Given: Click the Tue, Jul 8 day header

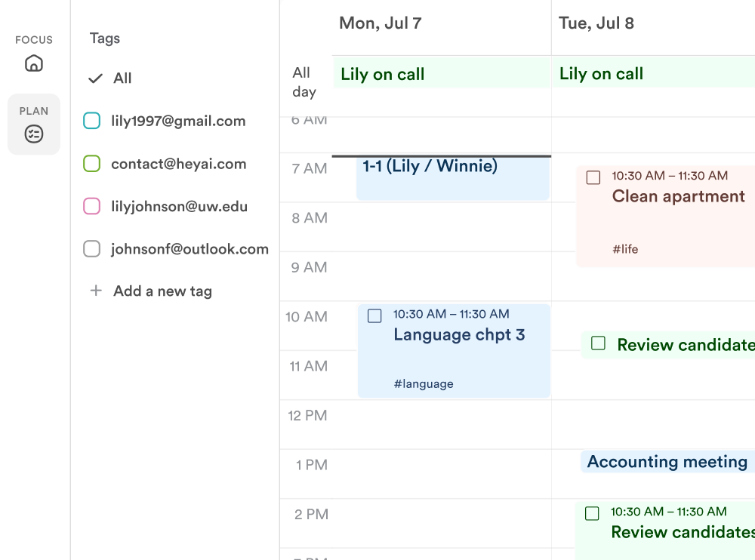Looking at the screenshot, I should point(596,23).
